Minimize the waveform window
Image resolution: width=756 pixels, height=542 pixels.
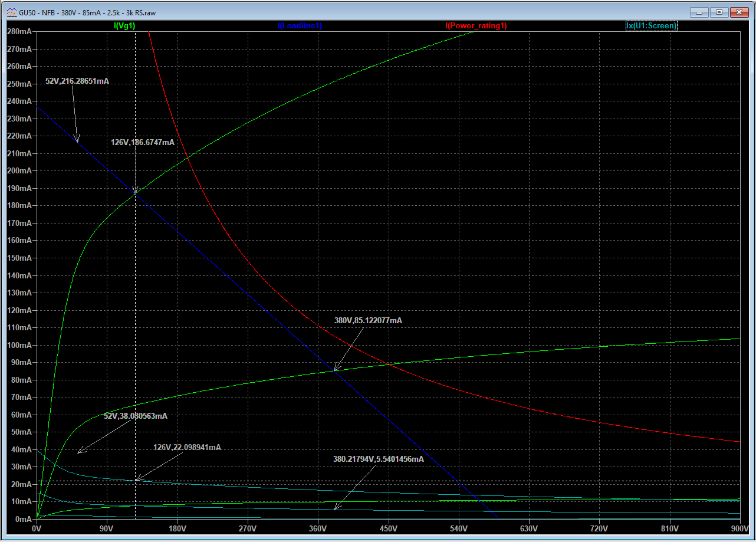(x=699, y=12)
